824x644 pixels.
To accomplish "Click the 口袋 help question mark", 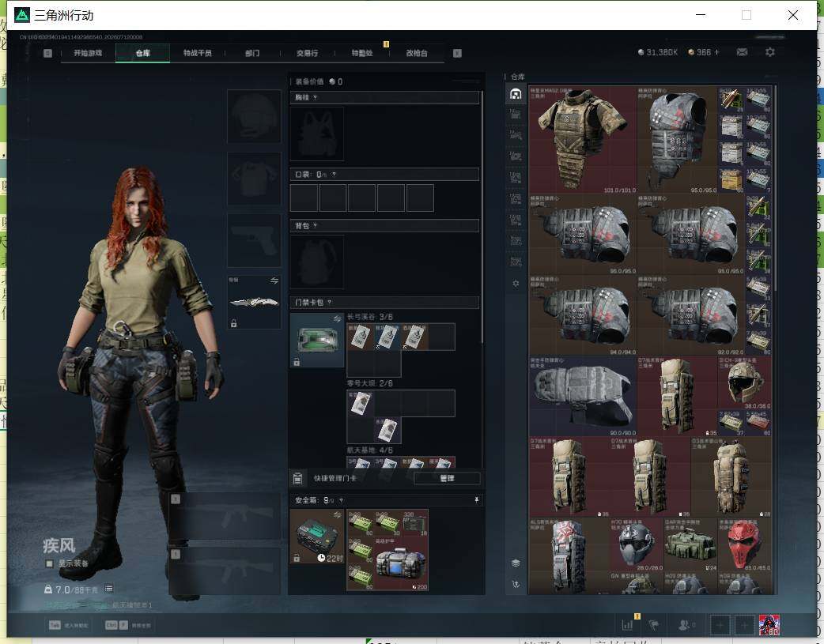I will [334, 175].
